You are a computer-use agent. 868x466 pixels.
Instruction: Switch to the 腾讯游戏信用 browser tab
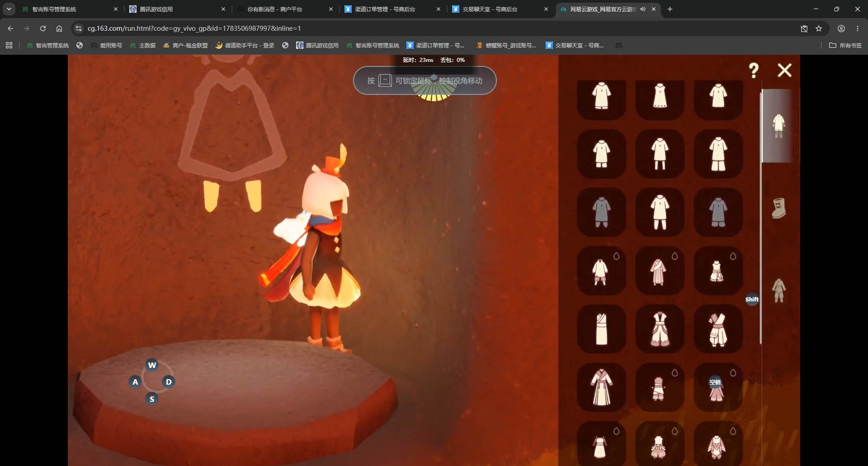177,9
